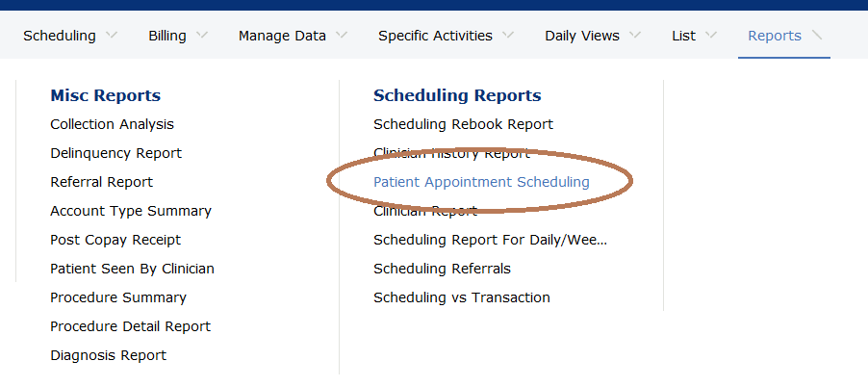Image resolution: width=868 pixels, height=387 pixels.
Task: Open the Scheduling menu
Action: (x=60, y=36)
